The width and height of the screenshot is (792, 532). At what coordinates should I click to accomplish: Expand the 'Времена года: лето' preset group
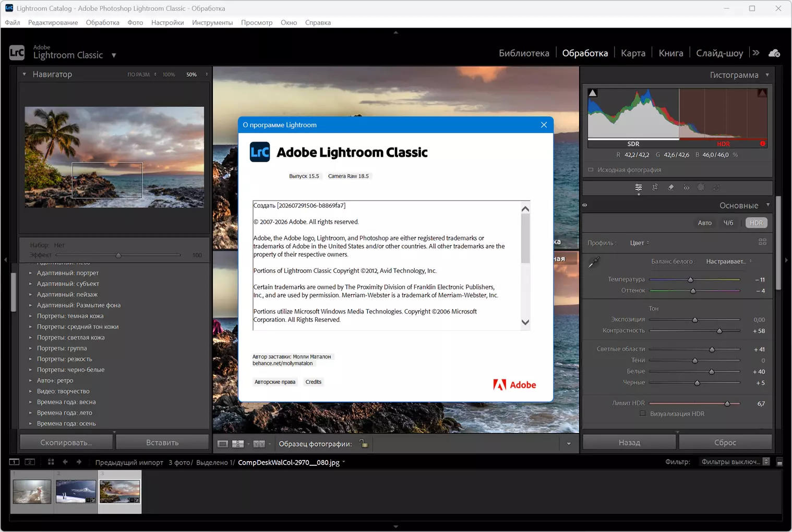point(30,413)
